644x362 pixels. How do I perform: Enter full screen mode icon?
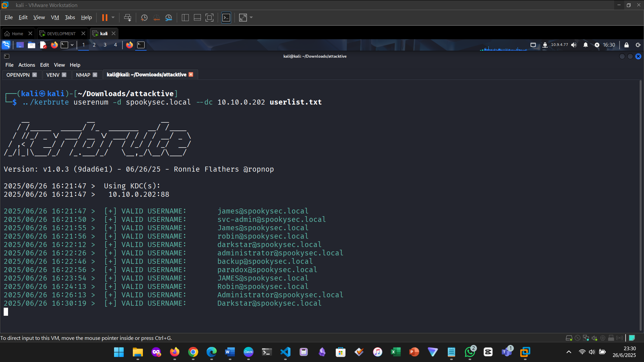209,17
